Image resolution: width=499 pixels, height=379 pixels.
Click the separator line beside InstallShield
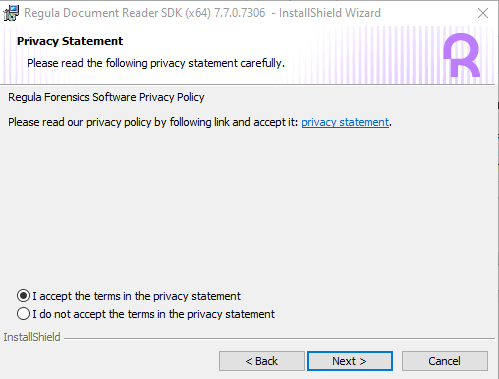pos(279,339)
